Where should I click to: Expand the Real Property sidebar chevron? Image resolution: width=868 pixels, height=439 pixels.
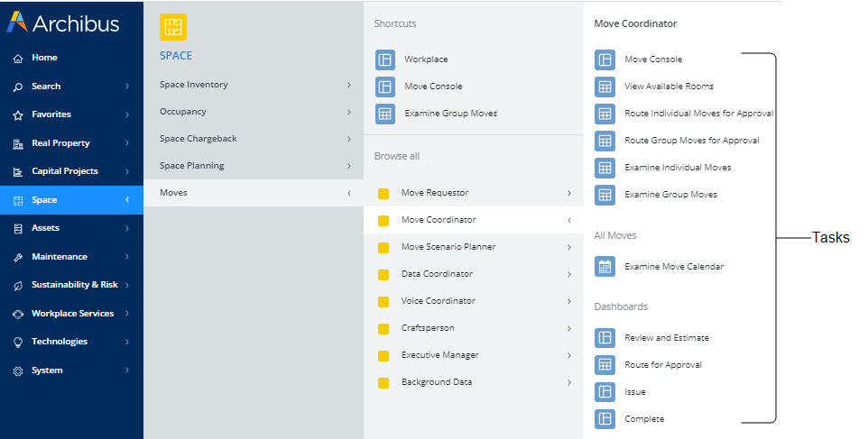pyautogui.click(x=127, y=143)
